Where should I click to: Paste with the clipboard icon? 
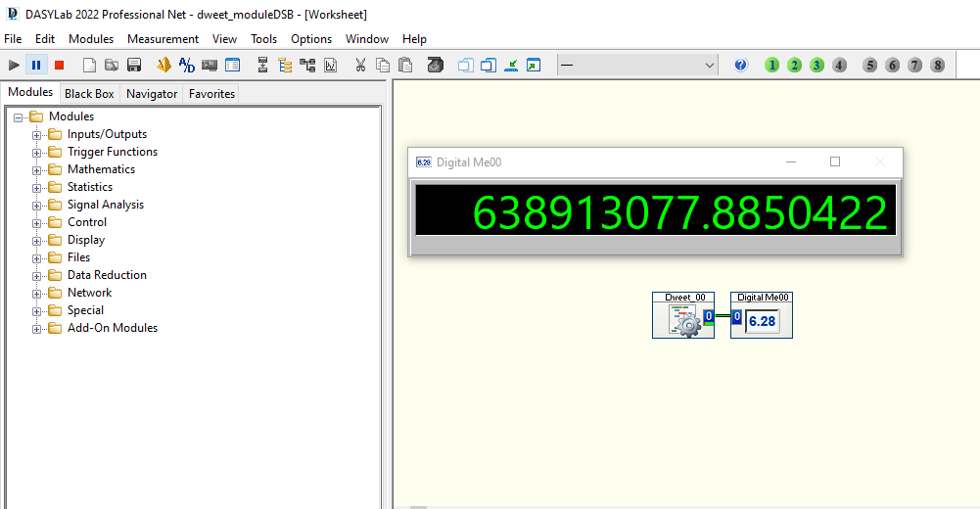tap(405, 65)
